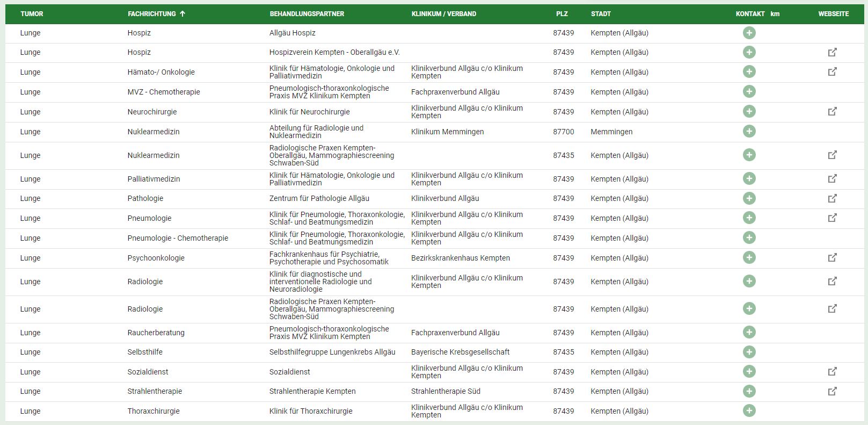Open the Hospizverein Kempten - Oberallgäu website link
The image size is (868, 425).
[x=832, y=52]
